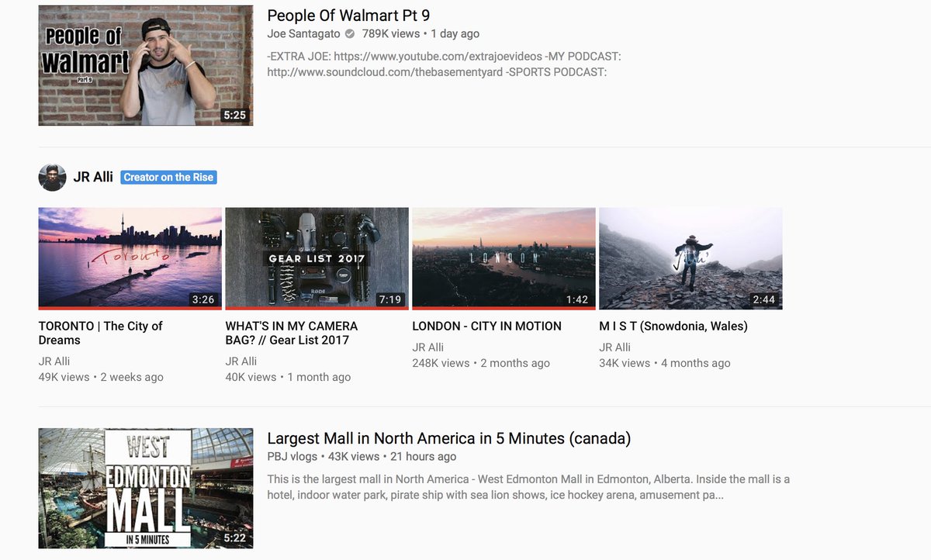
Task: Click the 'Creator on the Rise' badge
Action: (168, 178)
